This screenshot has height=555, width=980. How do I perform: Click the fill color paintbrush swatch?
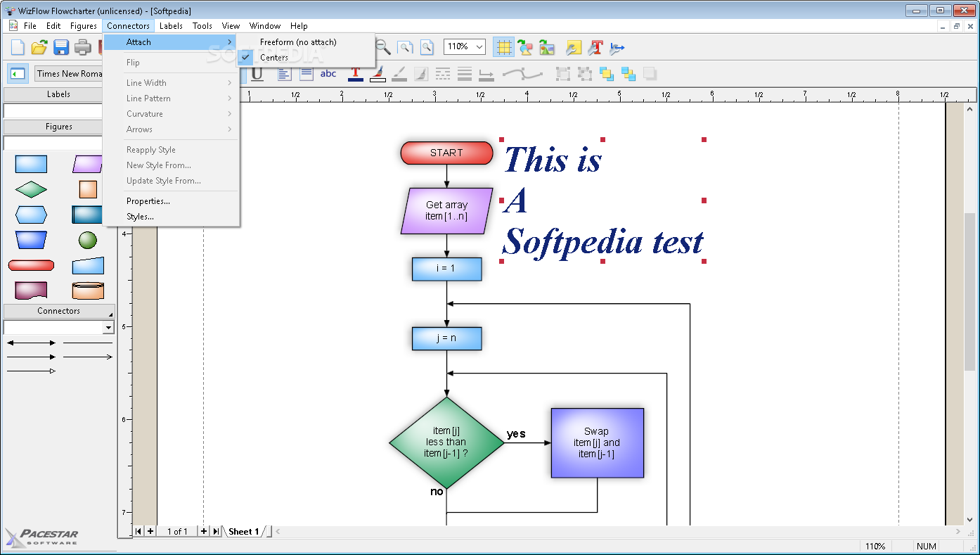pyautogui.click(x=378, y=73)
